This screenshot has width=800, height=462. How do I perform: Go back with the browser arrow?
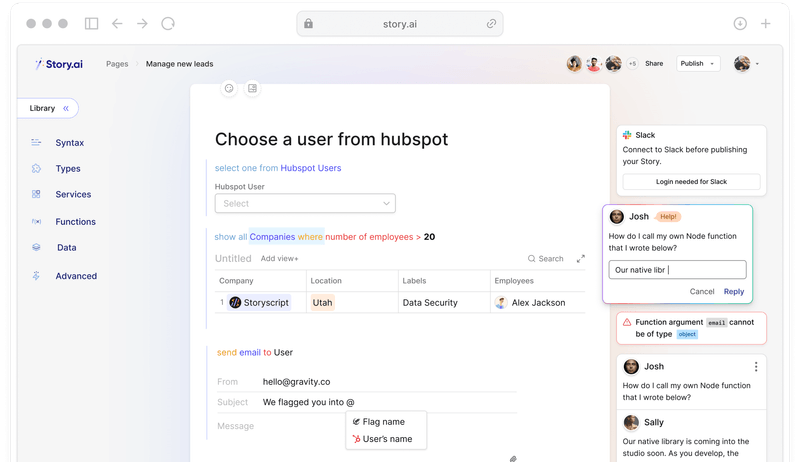(x=117, y=23)
